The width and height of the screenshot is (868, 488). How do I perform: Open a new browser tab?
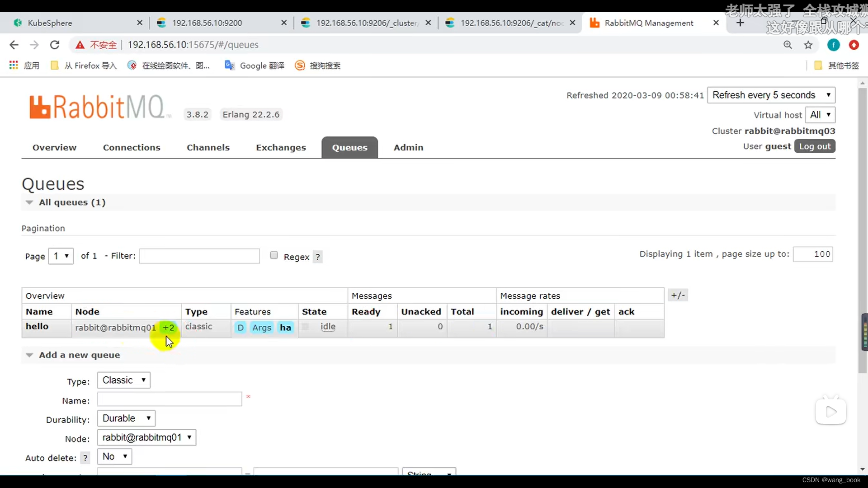coord(740,23)
